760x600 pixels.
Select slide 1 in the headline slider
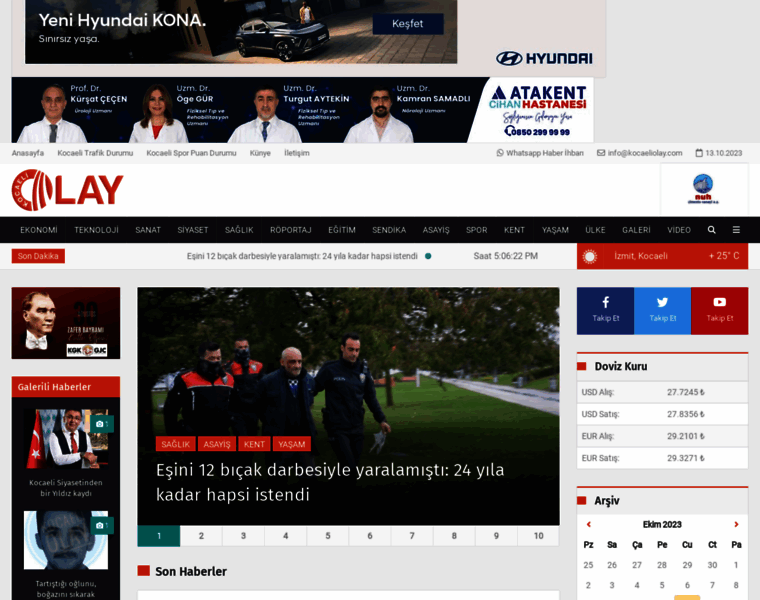point(159,536)
